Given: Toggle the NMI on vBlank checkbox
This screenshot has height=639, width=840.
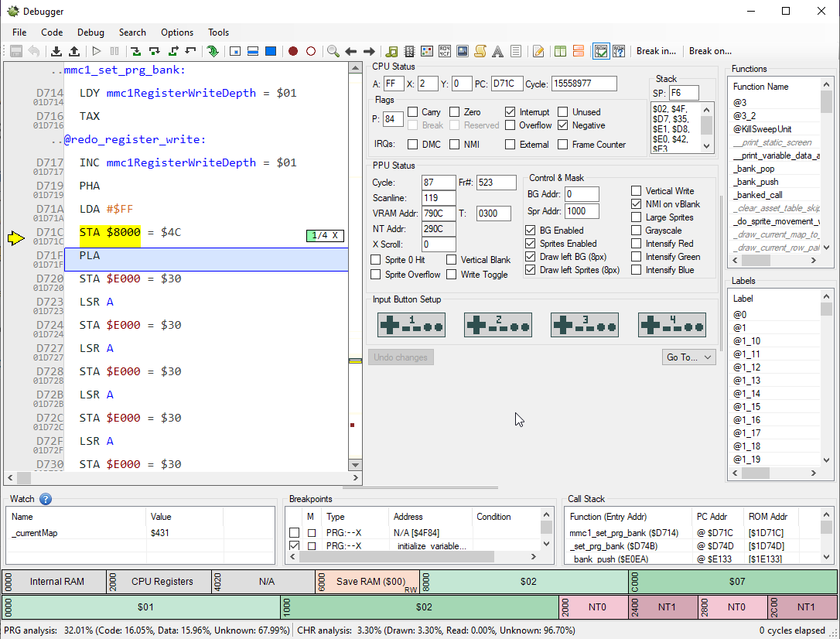Looking at the screenshot, I should click(x=636, y=204).
